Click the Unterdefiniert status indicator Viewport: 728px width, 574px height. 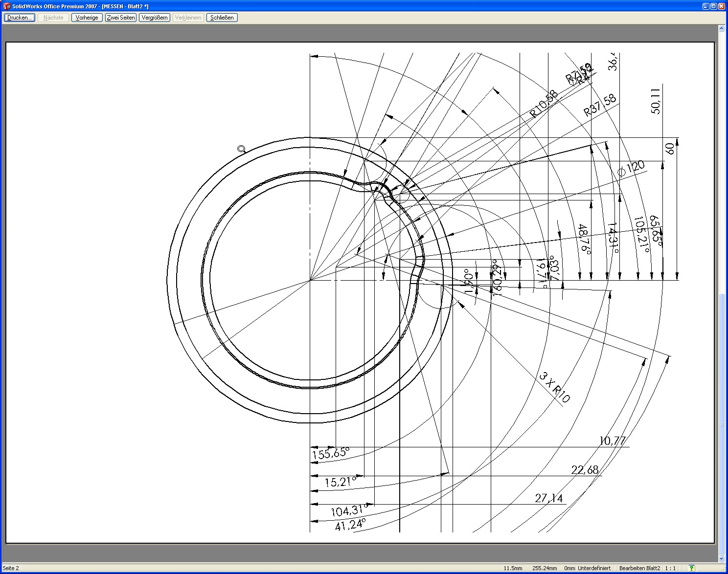pos(594,568)
